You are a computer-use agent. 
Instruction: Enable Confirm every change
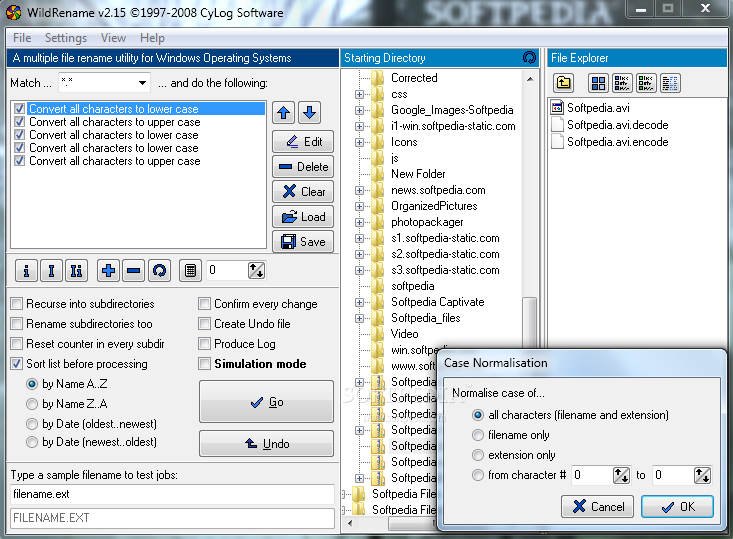tap(204, 304)
